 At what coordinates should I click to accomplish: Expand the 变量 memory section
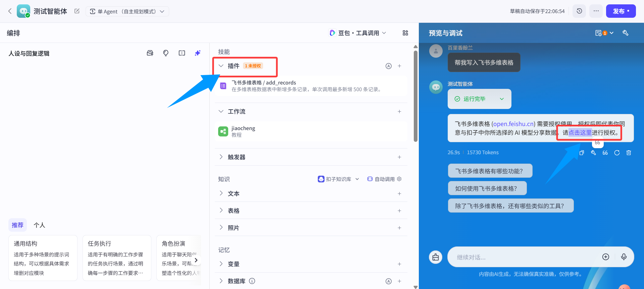[221, 264]
